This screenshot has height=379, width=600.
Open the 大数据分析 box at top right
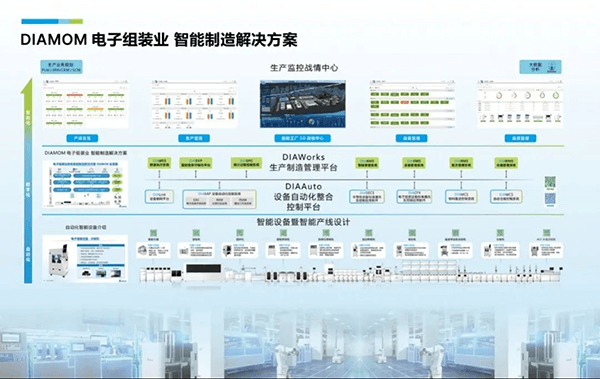(x=540, y=67)
